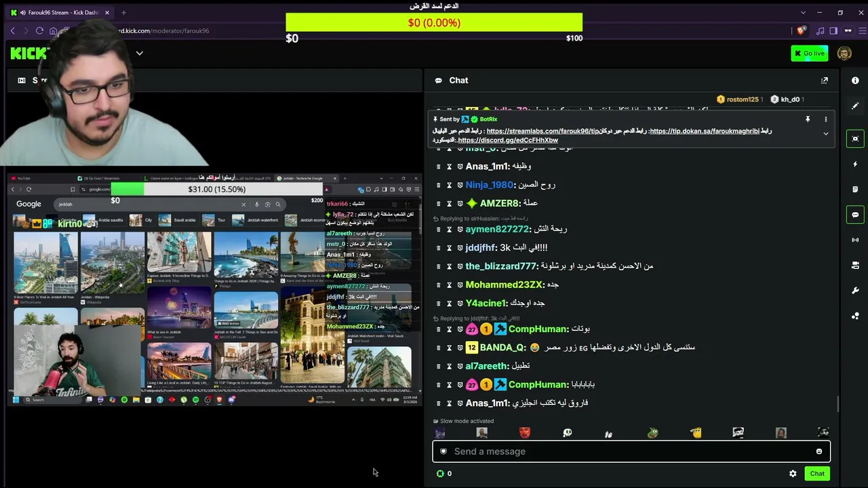Image resolution: width=868 pixels, height=488 pixels.
Task: Open the Ninja_1980 username profile
Action: (x=490, y=185)
